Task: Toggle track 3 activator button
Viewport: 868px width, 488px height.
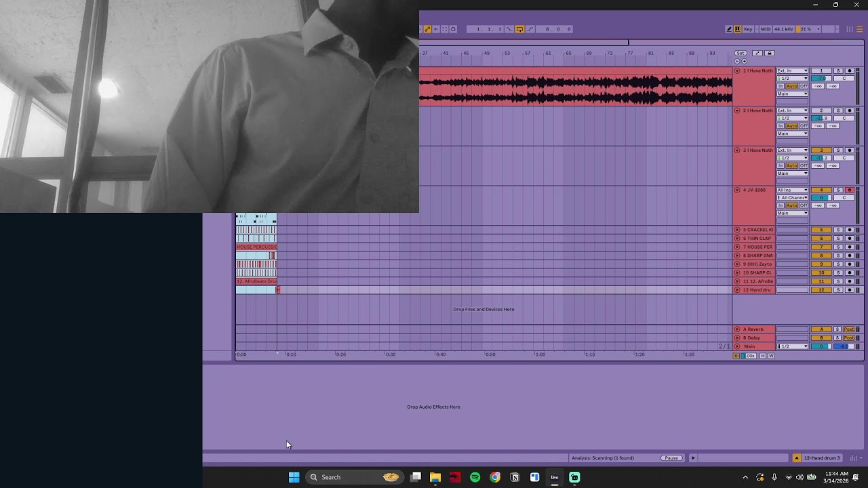Action: coord(821,150)
